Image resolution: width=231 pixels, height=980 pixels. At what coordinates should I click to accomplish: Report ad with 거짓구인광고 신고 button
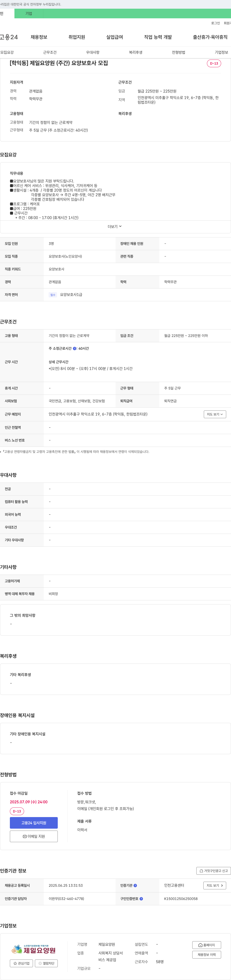[213, 871]
